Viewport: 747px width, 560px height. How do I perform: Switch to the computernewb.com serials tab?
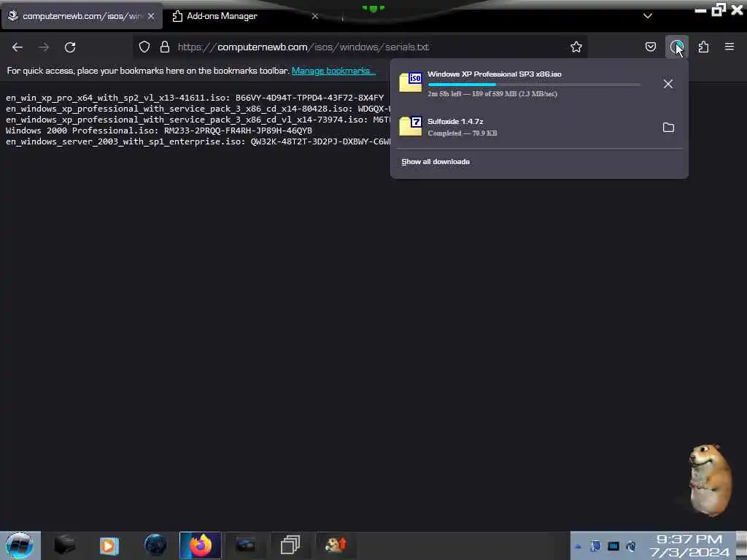click(x=82, y=16)
